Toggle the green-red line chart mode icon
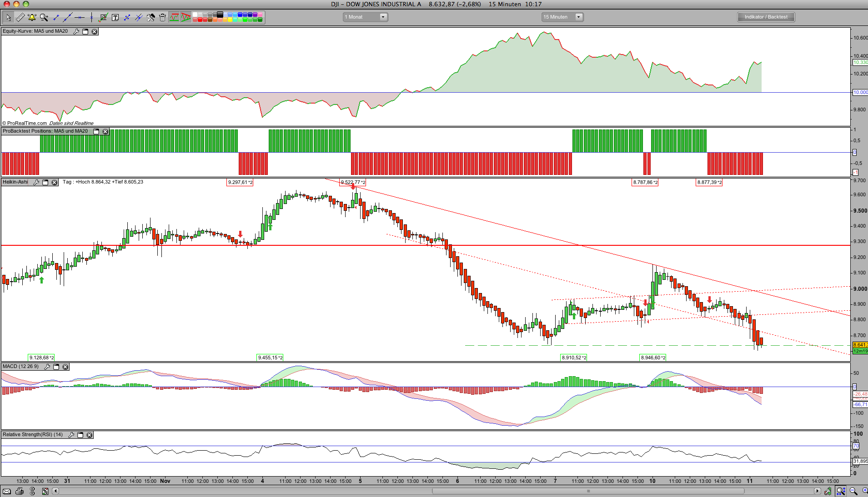The image size is (868, 497). 174,17
